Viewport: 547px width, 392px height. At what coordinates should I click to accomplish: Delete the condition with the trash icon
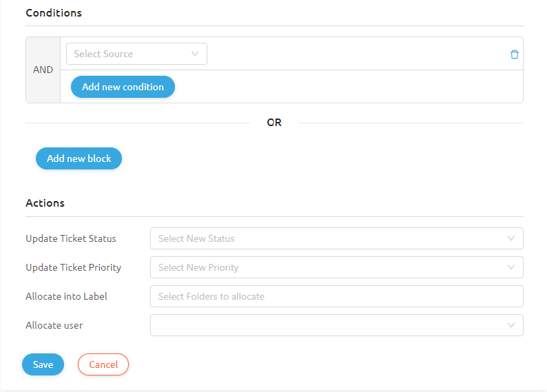click(x=514, y=54)
